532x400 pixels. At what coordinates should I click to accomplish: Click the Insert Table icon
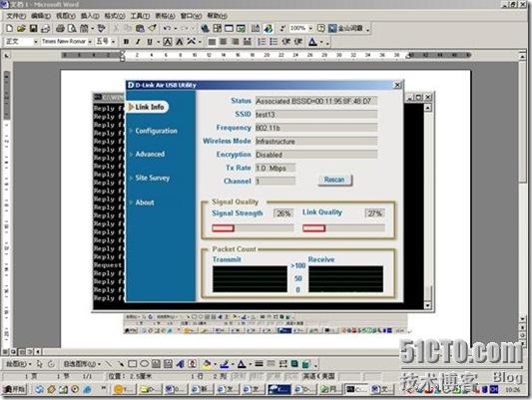click(229, 29)
